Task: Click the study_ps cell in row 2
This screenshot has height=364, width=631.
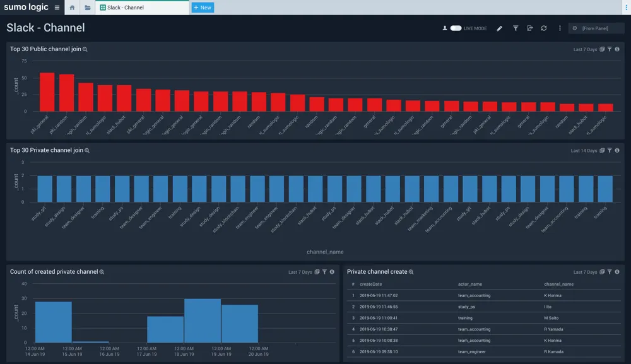Action: tap(466, 307)
